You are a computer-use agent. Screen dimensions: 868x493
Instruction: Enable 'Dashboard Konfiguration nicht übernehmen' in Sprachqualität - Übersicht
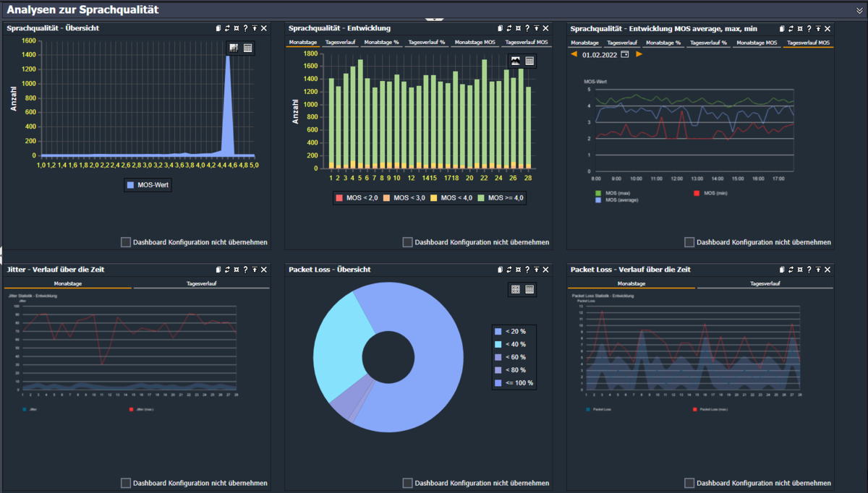coord(126,242)
